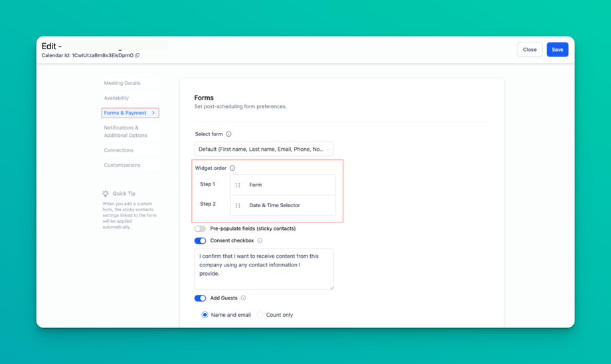Click the Step 2 label
This screenshot has height=364, width=611.
tap(208, 204)
